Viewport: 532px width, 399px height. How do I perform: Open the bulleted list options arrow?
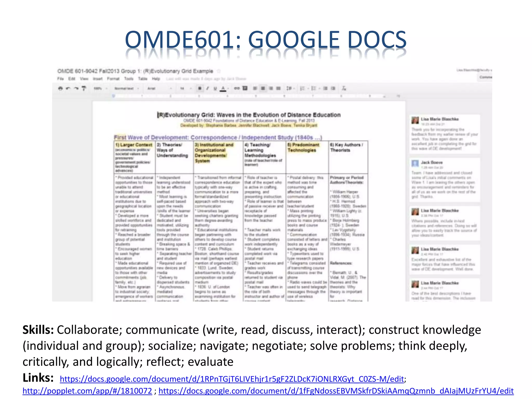point(319,88)
